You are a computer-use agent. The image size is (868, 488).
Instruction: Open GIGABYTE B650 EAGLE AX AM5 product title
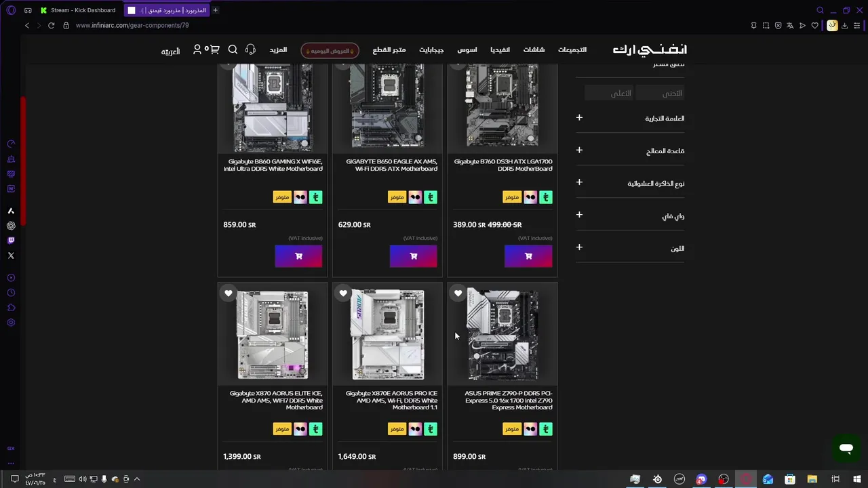click(391, 165)
